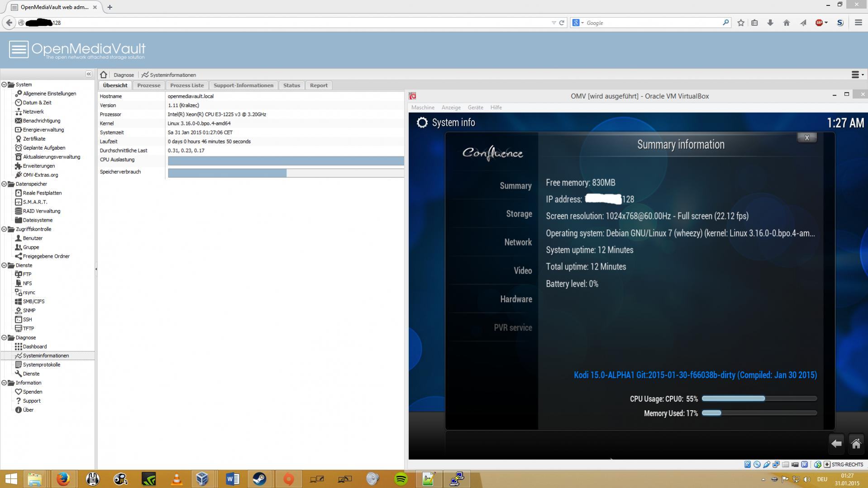
Task: Click Speicherverbrauch progress bar
Action: 286,173
